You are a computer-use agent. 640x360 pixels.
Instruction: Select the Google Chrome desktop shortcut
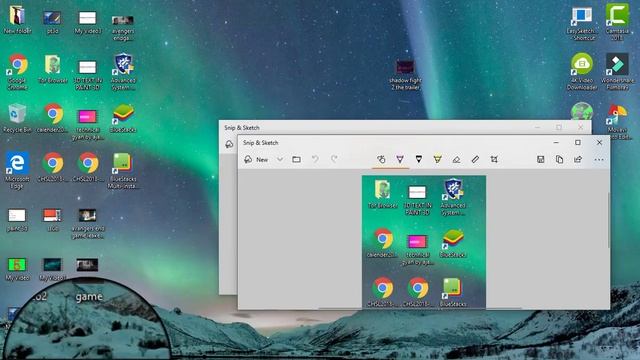click(18, 71)
